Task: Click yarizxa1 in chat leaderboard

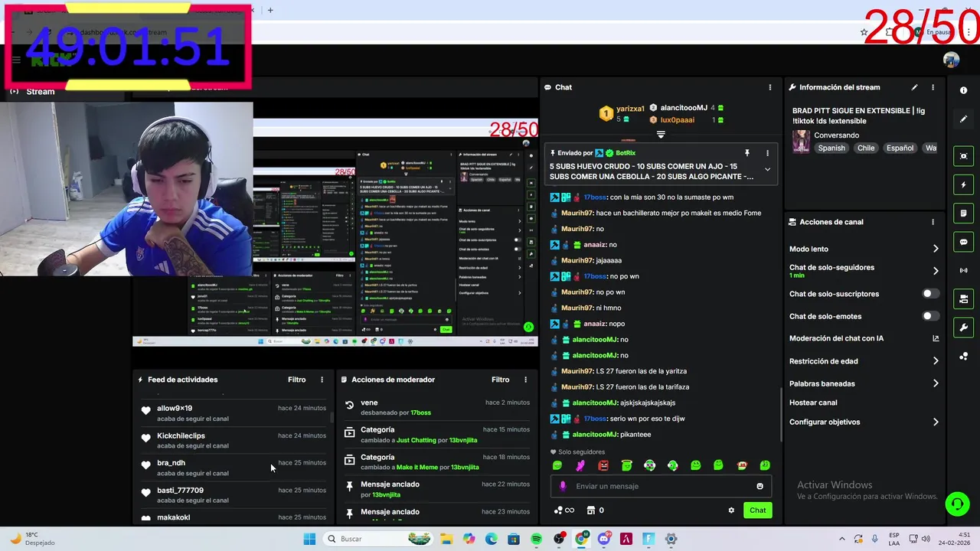Action: (x=630, y=109)
